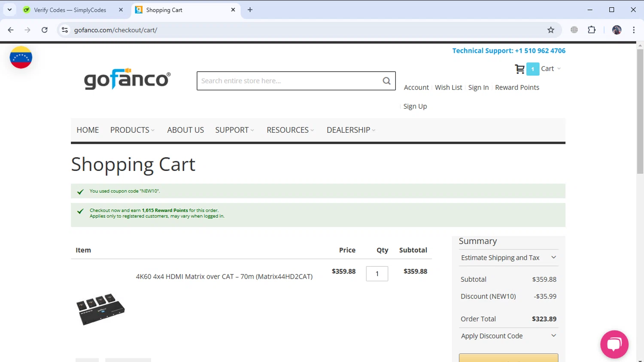Click the scrollbar up arrow
Image resolution: width=644 pixels, height=362 pixels.
(x=640, y=45)
